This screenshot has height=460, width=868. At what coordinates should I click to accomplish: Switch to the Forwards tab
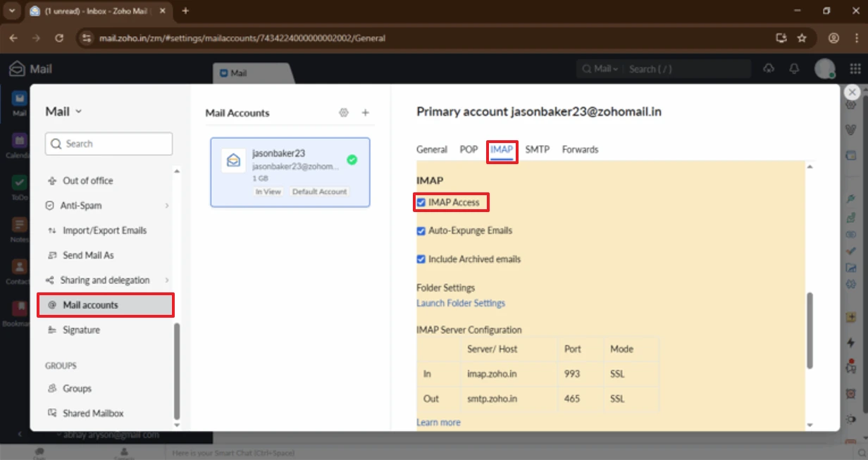581,149
